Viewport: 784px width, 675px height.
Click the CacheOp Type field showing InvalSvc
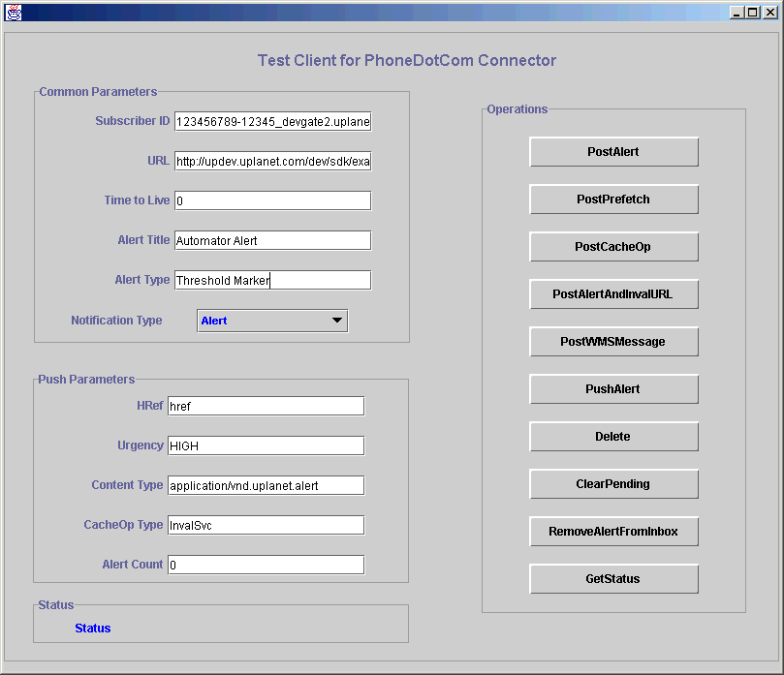click(266, 525)
